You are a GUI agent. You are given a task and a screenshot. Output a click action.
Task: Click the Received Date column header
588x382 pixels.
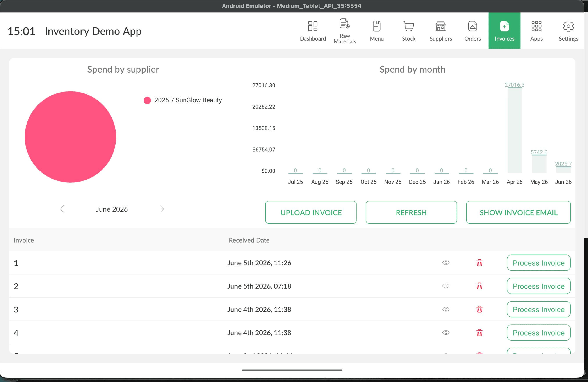click(249, 240)
